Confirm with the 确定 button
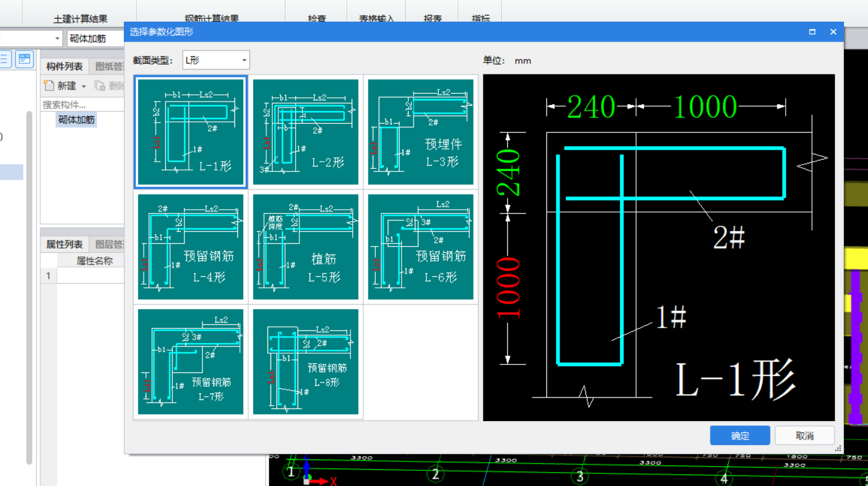Screen dimensions: 868x486 [x=740, y=436]
